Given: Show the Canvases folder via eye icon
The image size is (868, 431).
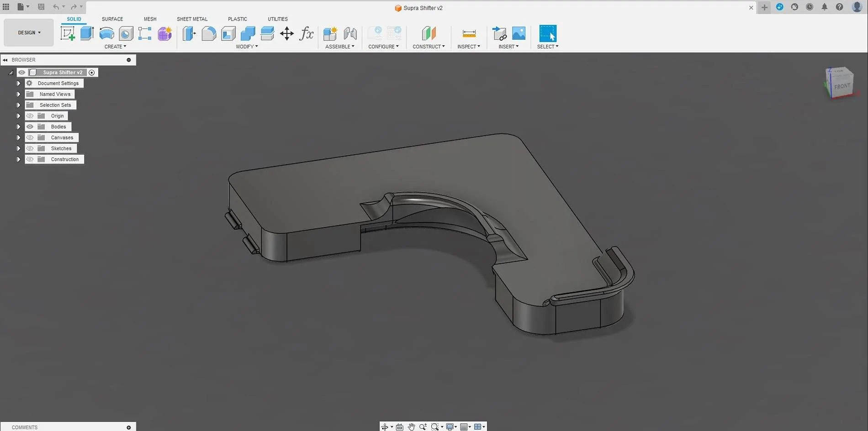Looking at the screenshot, I should point(30,137).
